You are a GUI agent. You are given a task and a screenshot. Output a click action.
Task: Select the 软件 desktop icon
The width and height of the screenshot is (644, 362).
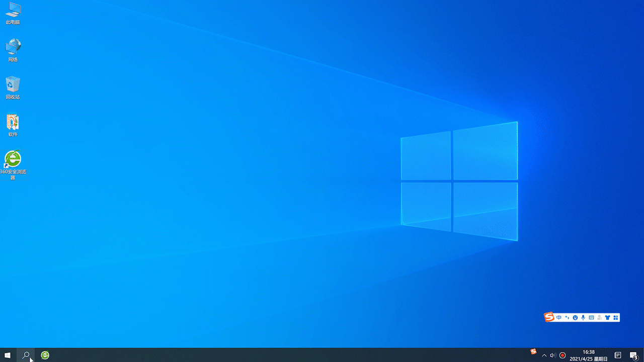pyautogui.click(x=13, y=126)
